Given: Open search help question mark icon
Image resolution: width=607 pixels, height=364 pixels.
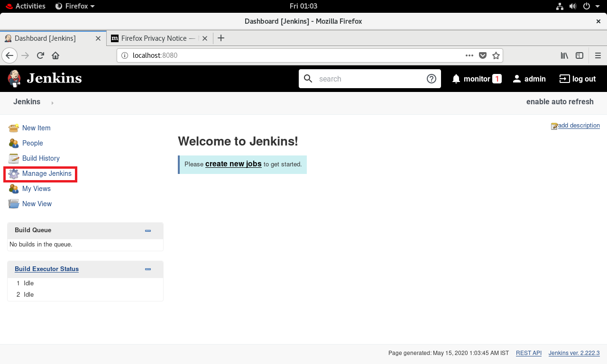Looking at the screenshot, I should click(432, 79).
